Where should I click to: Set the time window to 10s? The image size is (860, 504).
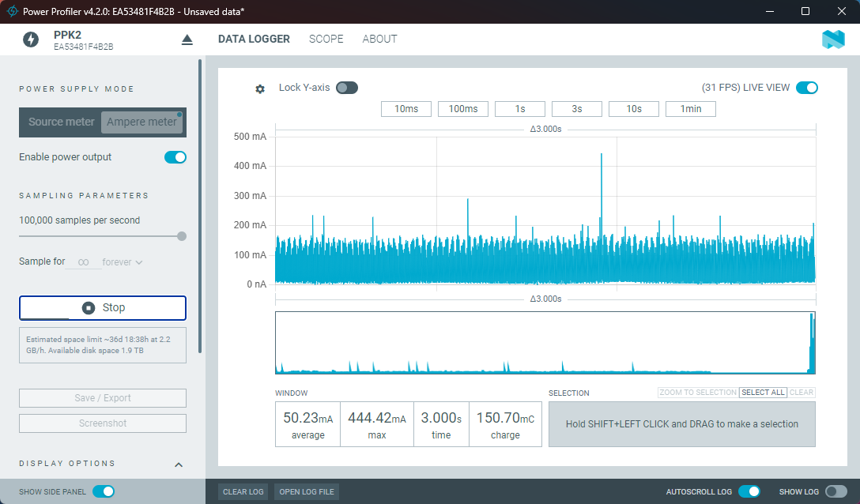[x=634, y=109]
